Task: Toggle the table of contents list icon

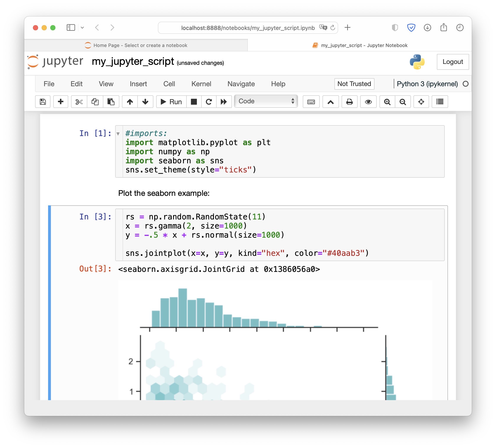Action: 440,102
